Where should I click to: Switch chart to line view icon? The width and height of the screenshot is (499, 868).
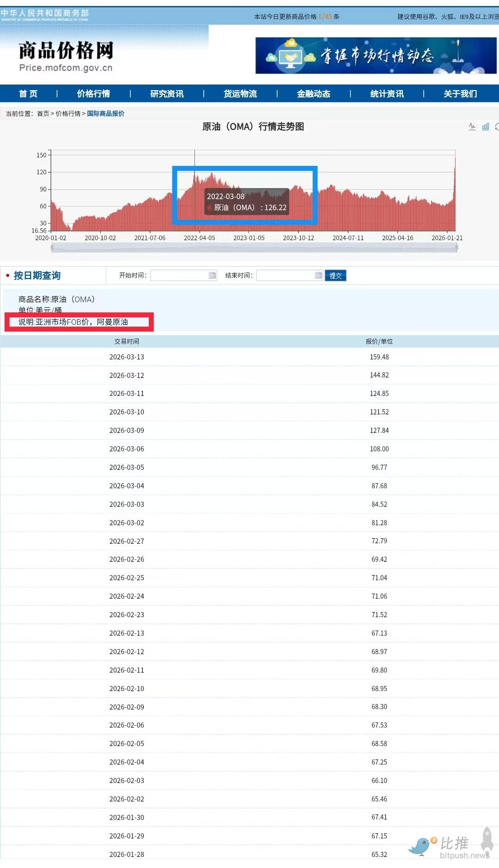(x=472, y=127)
